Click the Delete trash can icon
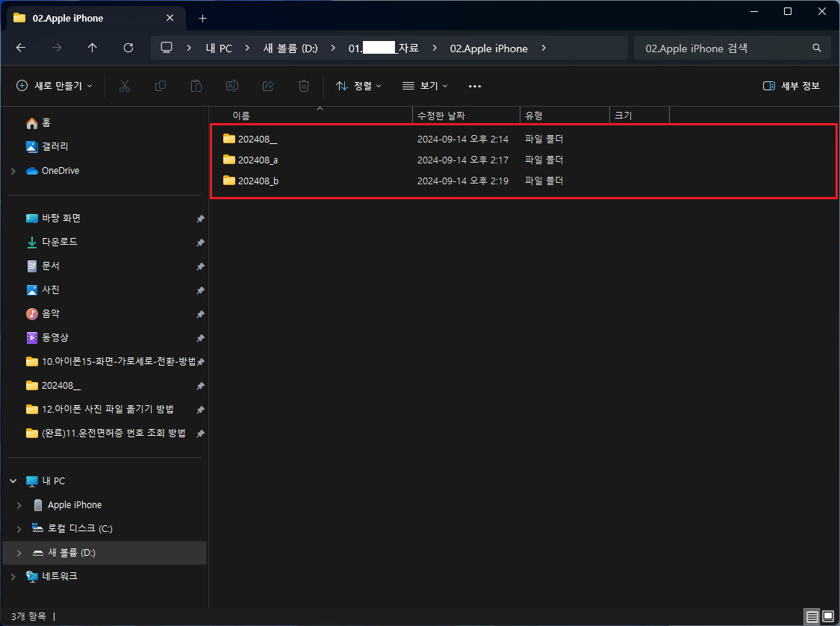The image size is (840, 626). coord(304,86)
